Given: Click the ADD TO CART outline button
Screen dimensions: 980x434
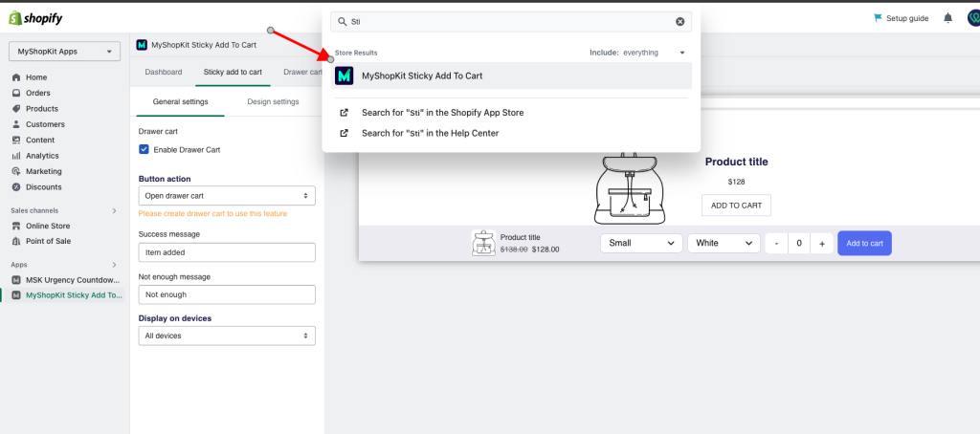Looking at the screenshot, I should point(736,205).
